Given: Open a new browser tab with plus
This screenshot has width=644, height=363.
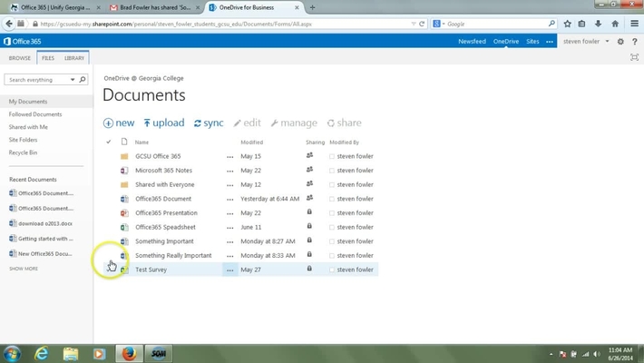Looking at the screenshot, I should pyautogui.click(x=312, y=7).
